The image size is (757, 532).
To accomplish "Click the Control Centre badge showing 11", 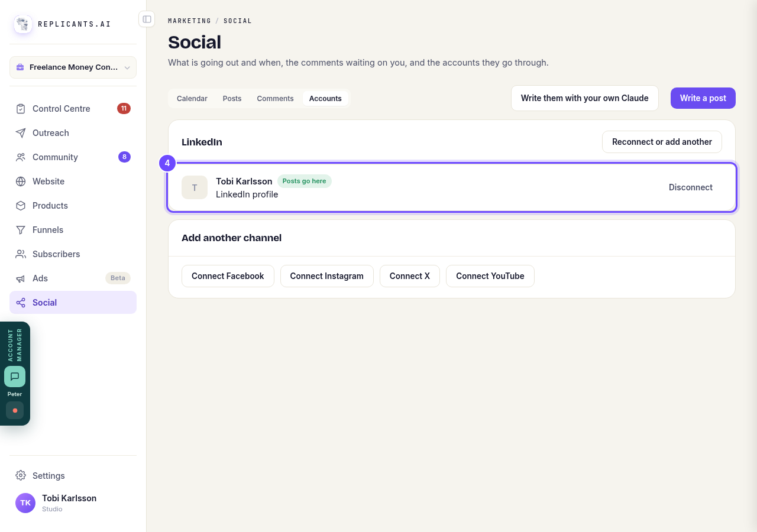I will point(124,109).
